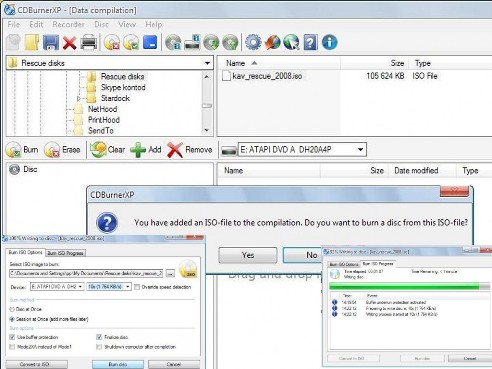Switch to Burn ISO Progress tab, left window
This screenshot has height=369, width=492.
65,253
